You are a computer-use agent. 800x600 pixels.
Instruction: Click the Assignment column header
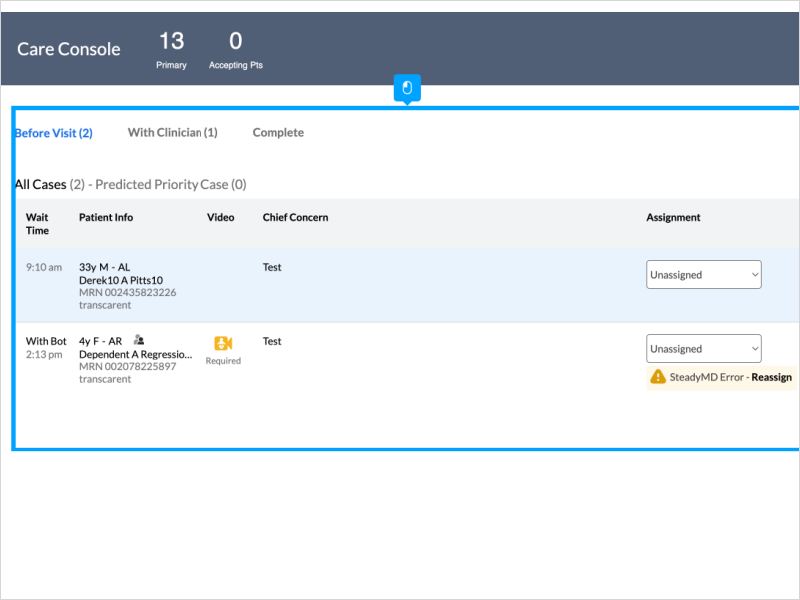pyautogui.click(x=673, y=217)
